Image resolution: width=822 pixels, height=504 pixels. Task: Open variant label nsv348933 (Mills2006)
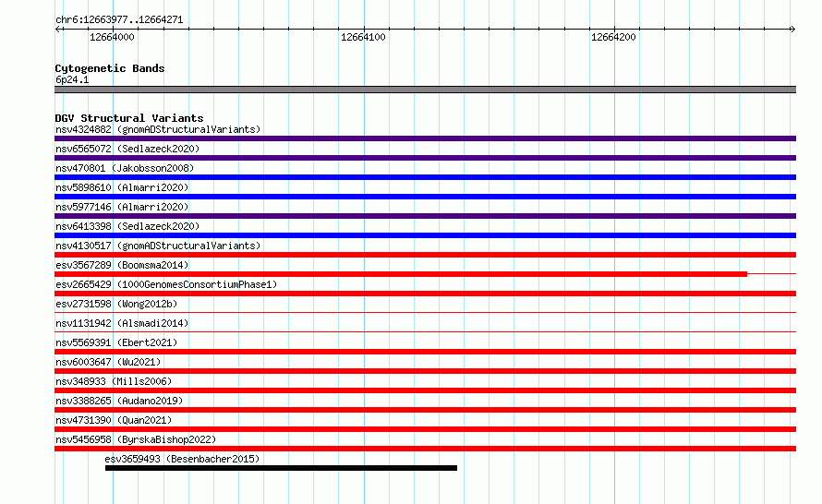click(114, 381)
